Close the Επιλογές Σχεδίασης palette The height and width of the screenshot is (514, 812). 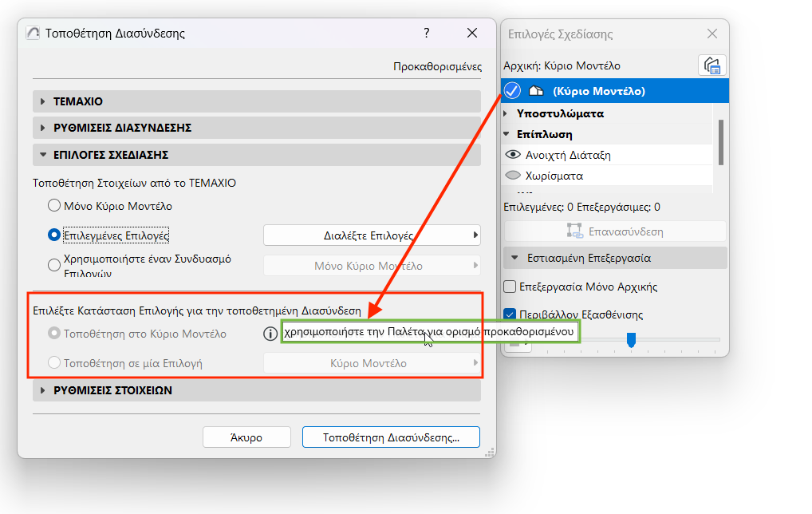(x=712, y=34)
